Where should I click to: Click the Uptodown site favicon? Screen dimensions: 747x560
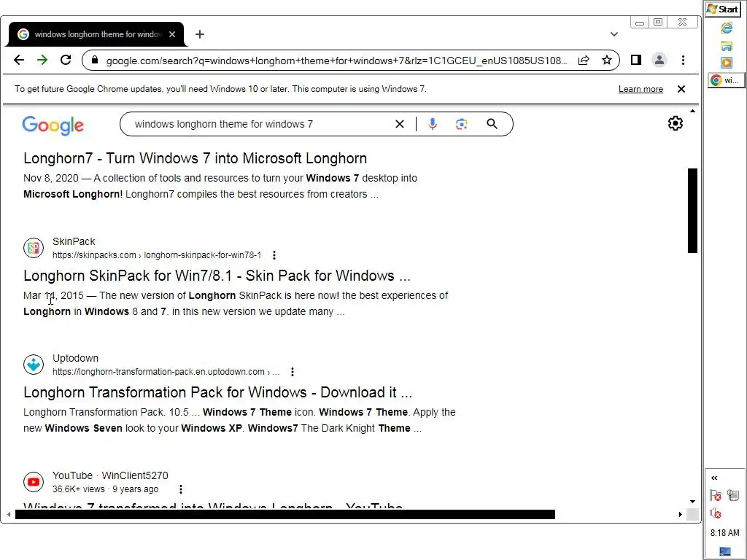pos(34,365)
